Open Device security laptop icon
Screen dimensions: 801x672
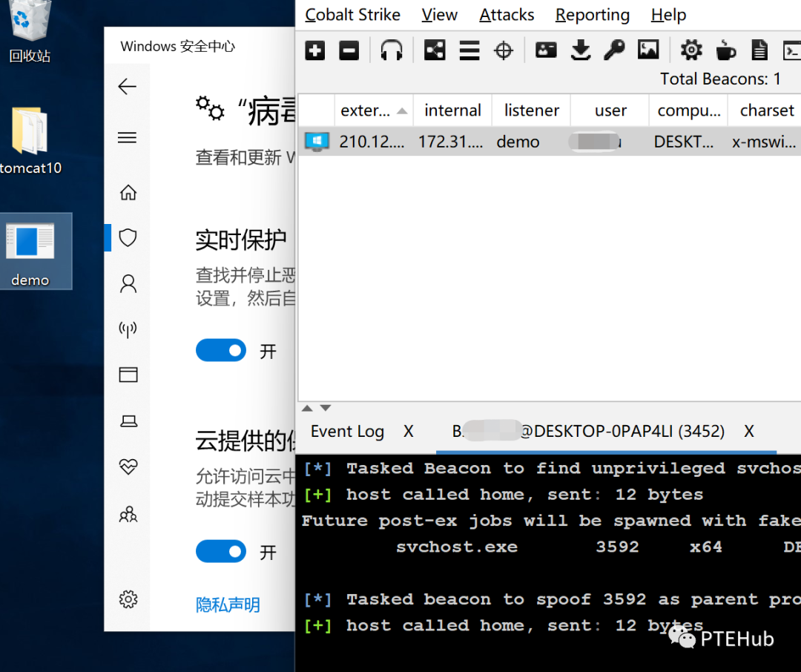coord(128,421)
